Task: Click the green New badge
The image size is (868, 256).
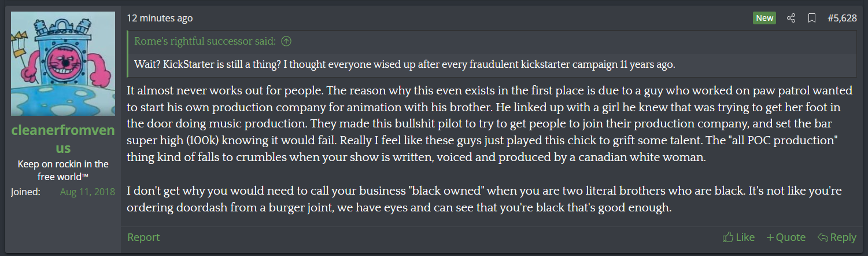Action: tap(764, 18)
